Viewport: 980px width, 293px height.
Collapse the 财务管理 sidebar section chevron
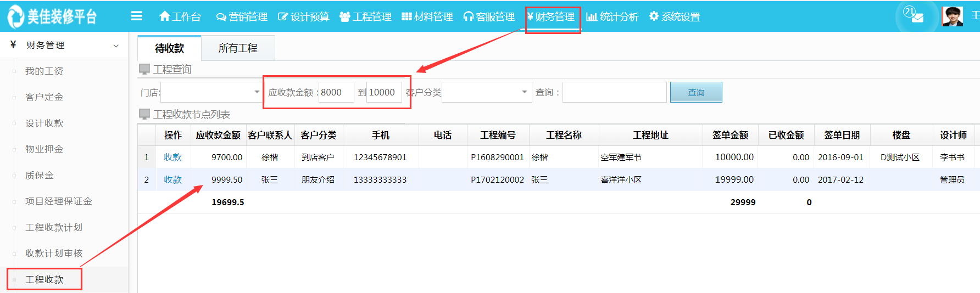pyautogui.click(x=116, y=46)
